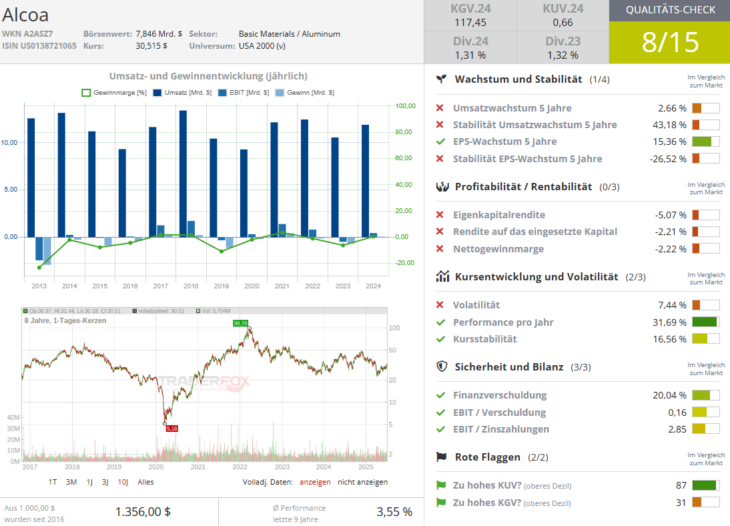Click the Div.23 value 1,32 %

click(562, 55)
